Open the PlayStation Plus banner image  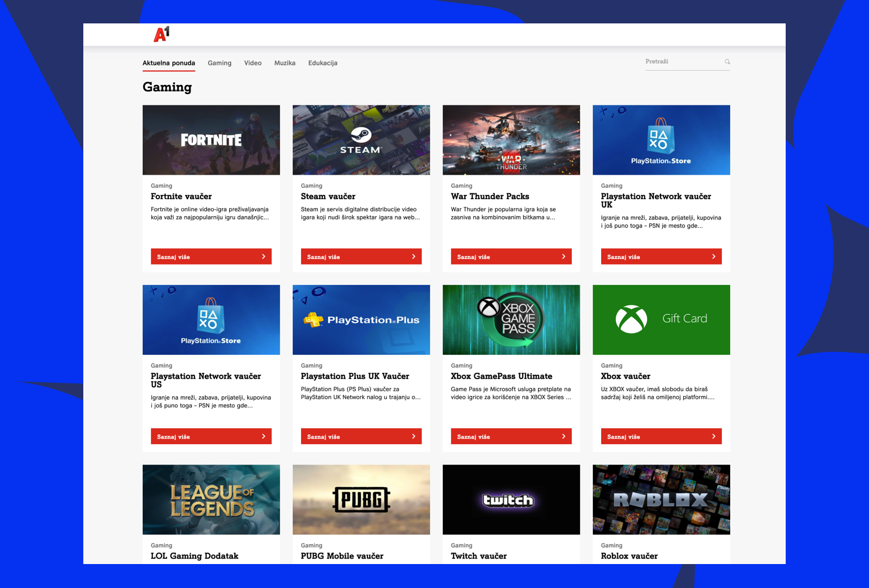[x=361, y=320]
